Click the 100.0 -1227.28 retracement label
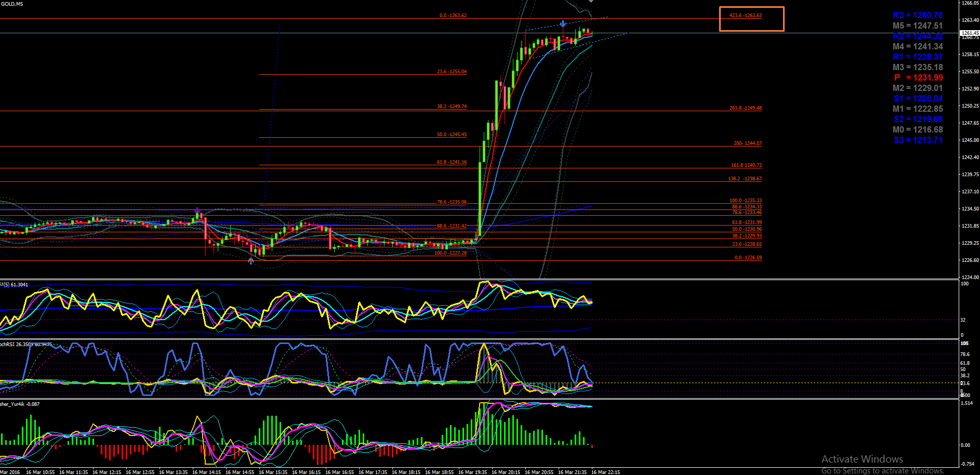 pos(451,253)
